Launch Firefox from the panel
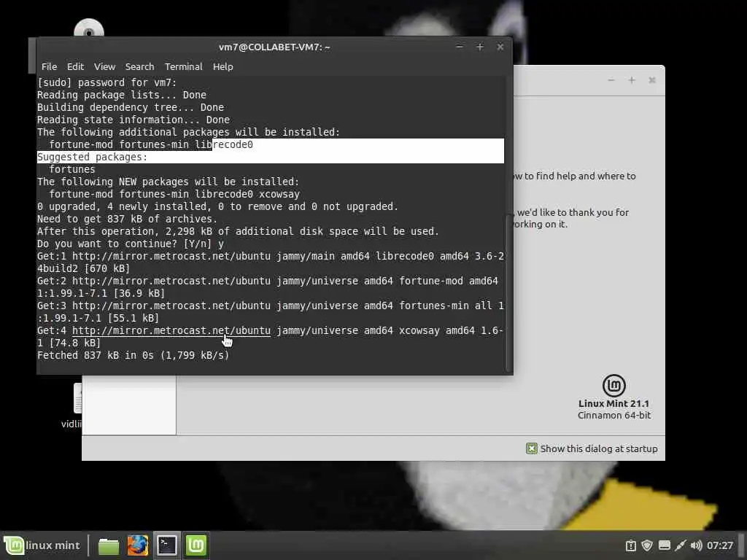Screen dimensions: 747x560 point(138,545)
